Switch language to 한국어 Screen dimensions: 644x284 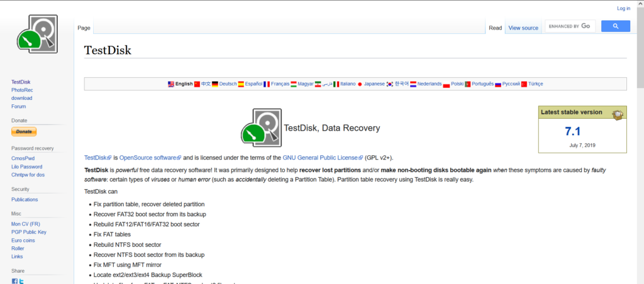[x=402, y=84]
